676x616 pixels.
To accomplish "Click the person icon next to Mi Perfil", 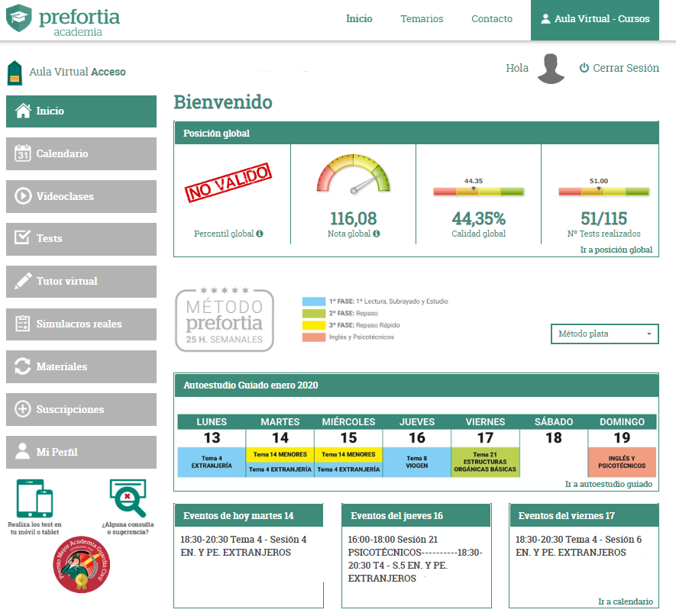I will 23,451.
